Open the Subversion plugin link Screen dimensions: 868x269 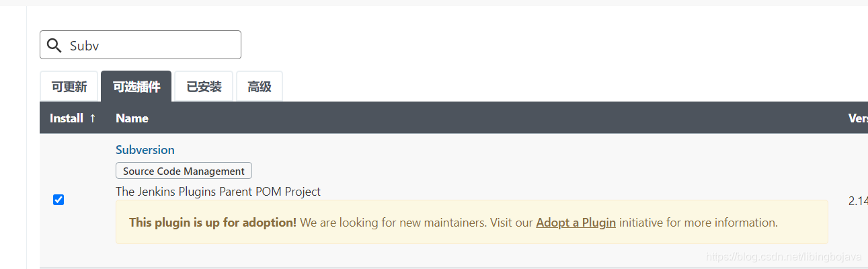pyautogui.click(x=145, y=150)
